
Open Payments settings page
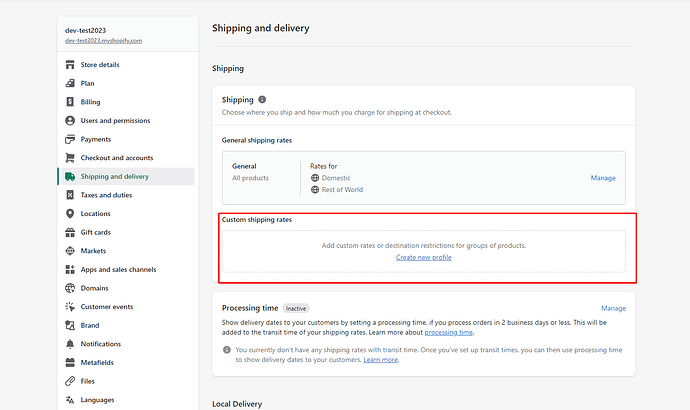(x=96, y=139)
